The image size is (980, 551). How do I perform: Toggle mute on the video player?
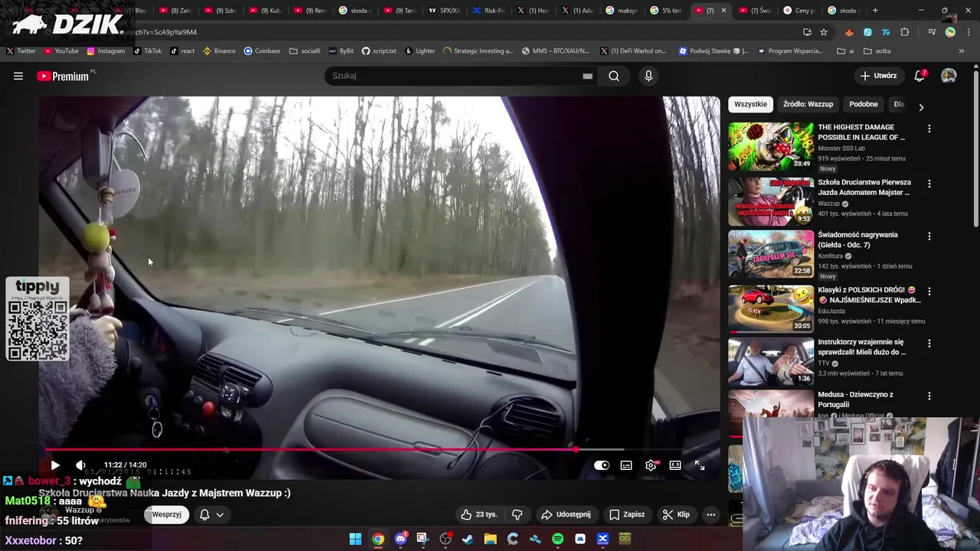tap(80, 465)
